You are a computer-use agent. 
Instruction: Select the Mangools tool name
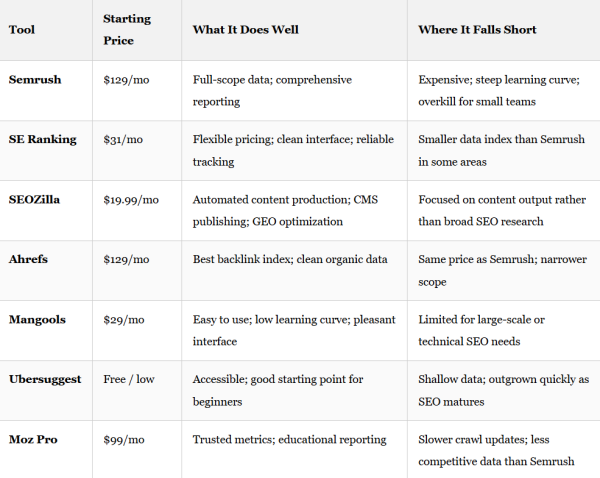[38, 319]
